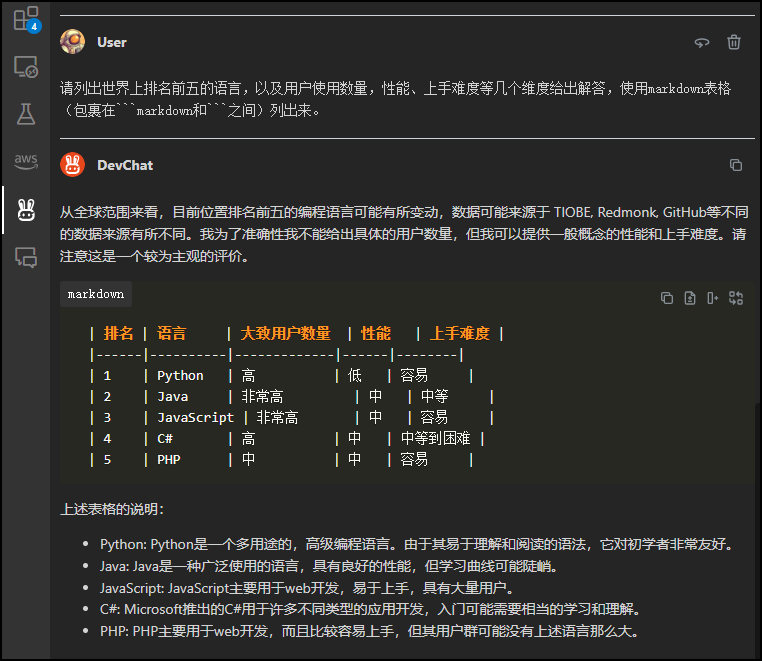Click the DevChat name label
762x661 pixels.
tap(125, 165)
